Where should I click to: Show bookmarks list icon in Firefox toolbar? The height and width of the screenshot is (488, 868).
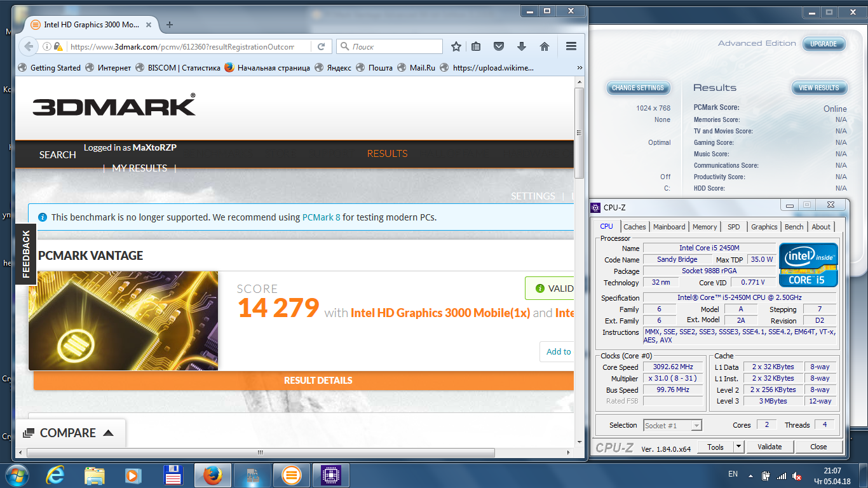477,46
